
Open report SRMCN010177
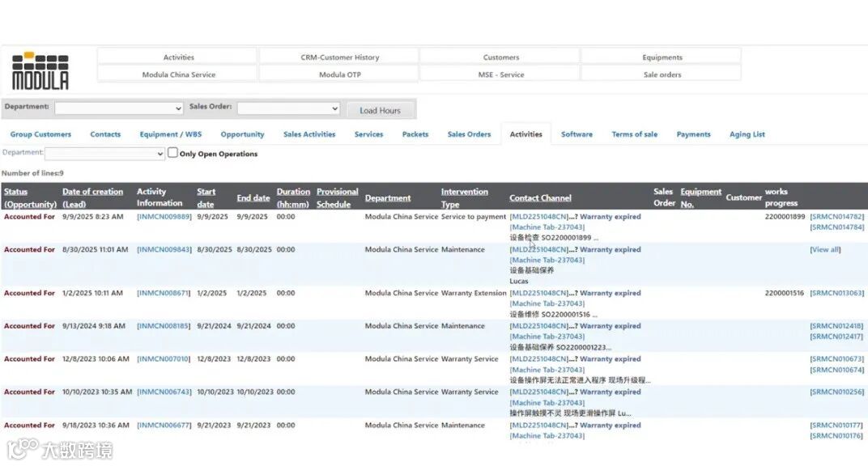click(836, 425)
